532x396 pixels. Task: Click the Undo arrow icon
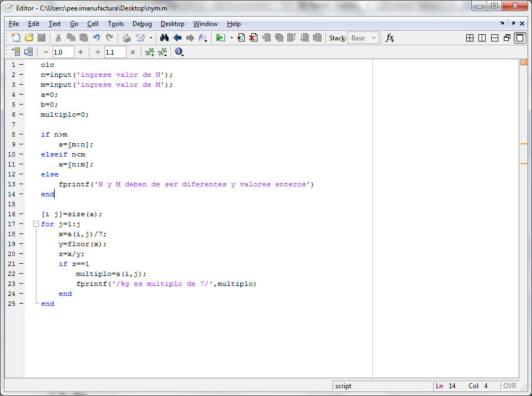pos(97,38)
